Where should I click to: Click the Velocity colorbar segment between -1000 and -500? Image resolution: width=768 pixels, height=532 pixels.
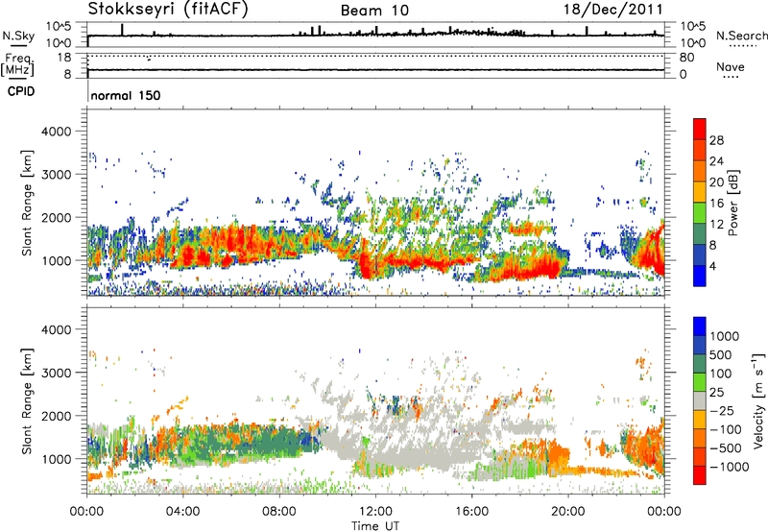click(x=700, y=456)
